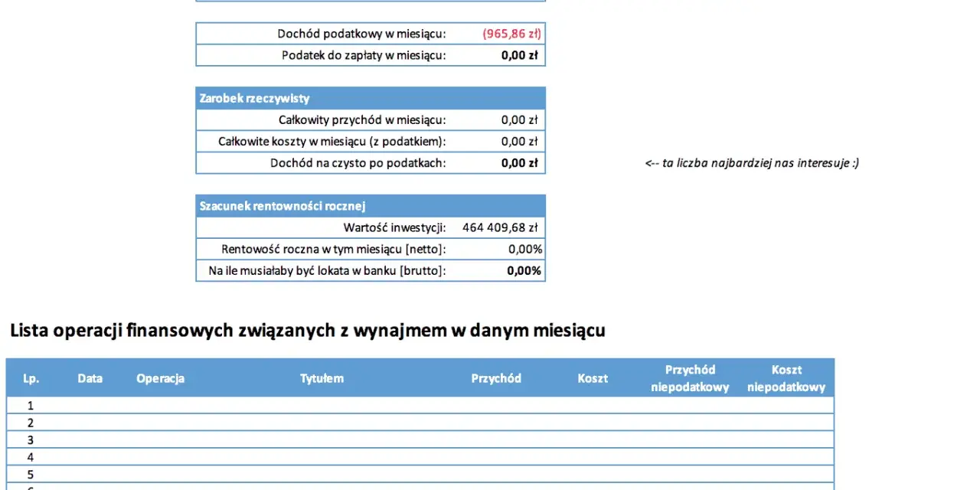
Task: Select the 'Dochód podatkowy w miesiącu:' label cell
Action: [361, 34]
